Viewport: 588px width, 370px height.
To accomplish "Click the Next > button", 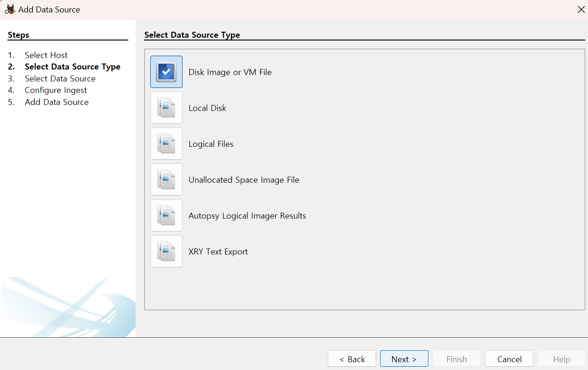I will coord(404,359).
